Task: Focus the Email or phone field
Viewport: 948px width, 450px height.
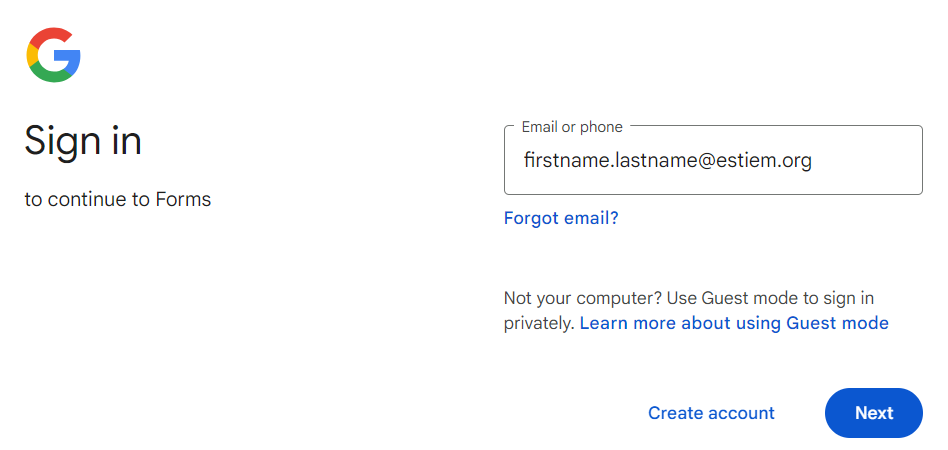Action: [713, 160]
